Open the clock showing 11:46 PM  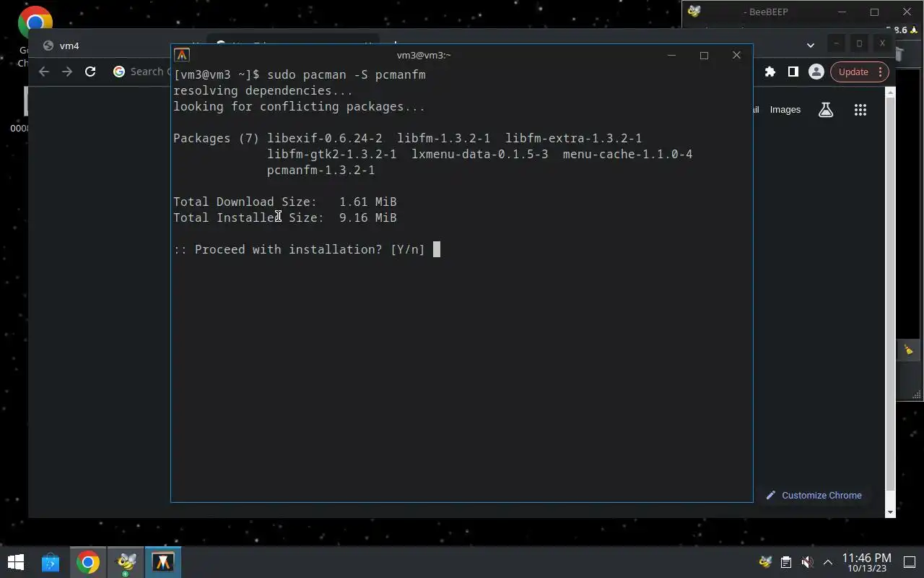pos(866,562)
